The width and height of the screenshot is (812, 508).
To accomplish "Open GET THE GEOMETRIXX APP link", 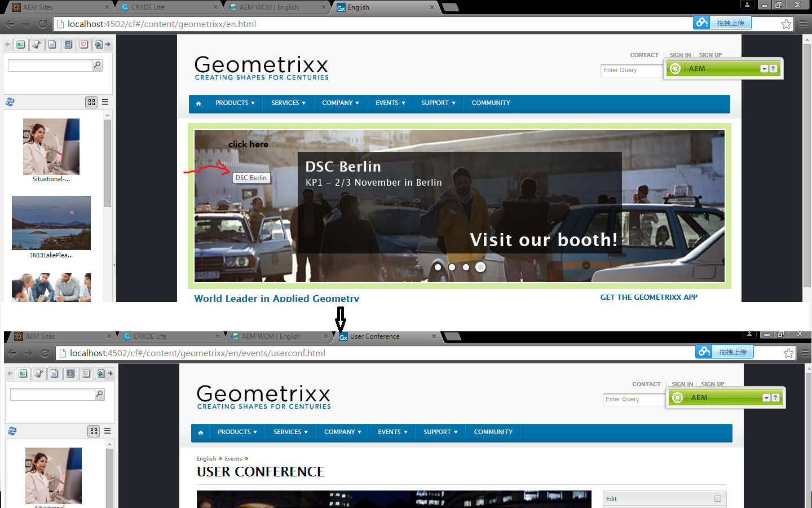I will click(x=648, y=297).
